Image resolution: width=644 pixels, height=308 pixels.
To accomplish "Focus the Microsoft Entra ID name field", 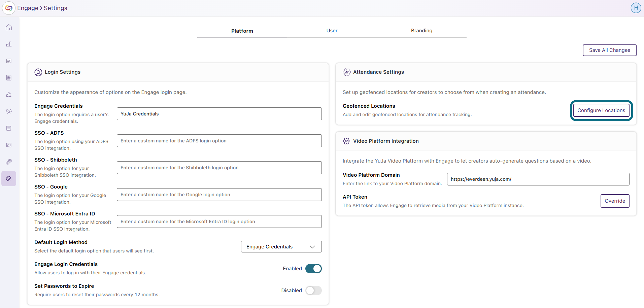I will click(x=219, y=221).
